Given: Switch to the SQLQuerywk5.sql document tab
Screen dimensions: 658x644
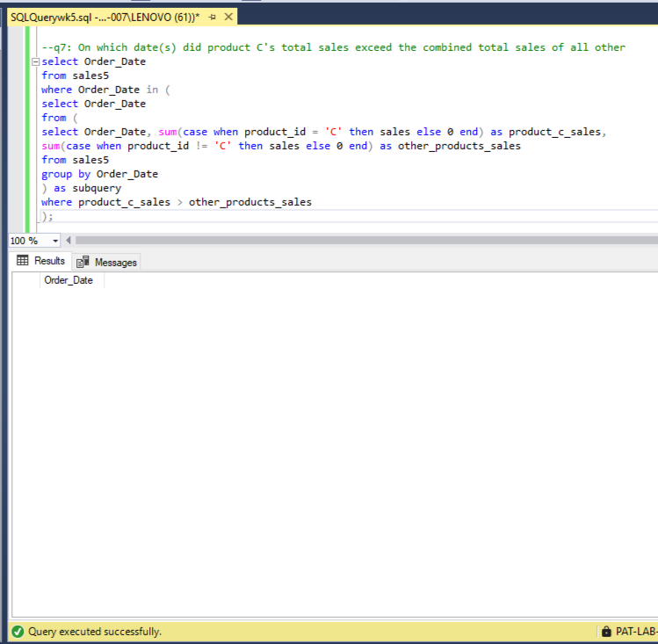Looking at the screenshot, I should pos(105,18).
